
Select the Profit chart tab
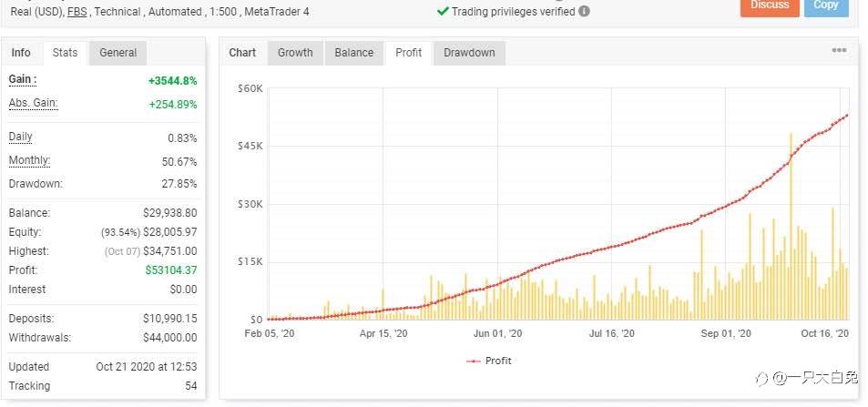tap(409, 53)
